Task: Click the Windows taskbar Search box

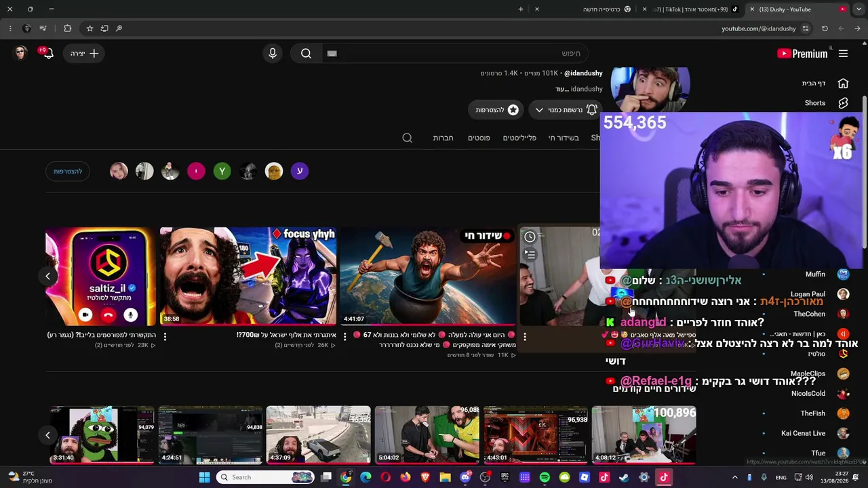Action: point(266,477)
